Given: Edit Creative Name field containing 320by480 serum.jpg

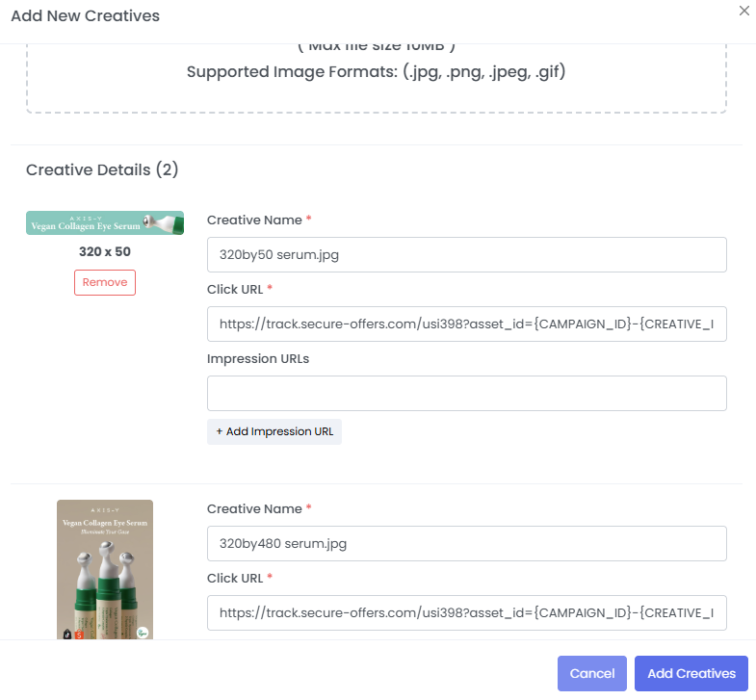Looking at the screenshot, I should click(x=466, y=544).
